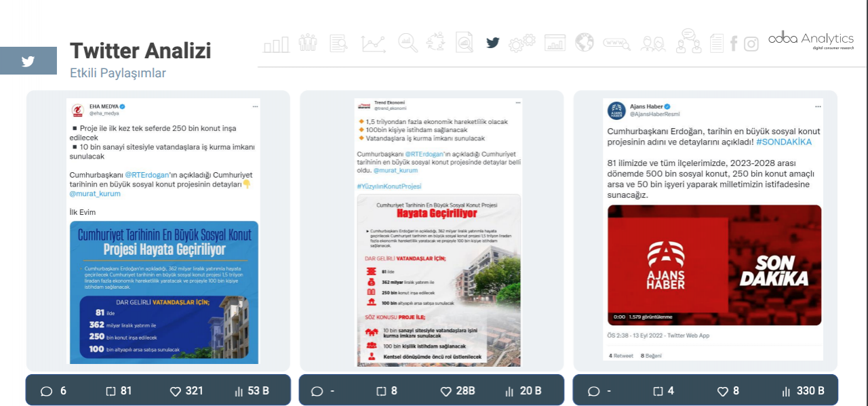
Task: Open the EHA MEDYA blue infographic image
Action: tap(164, 292)
